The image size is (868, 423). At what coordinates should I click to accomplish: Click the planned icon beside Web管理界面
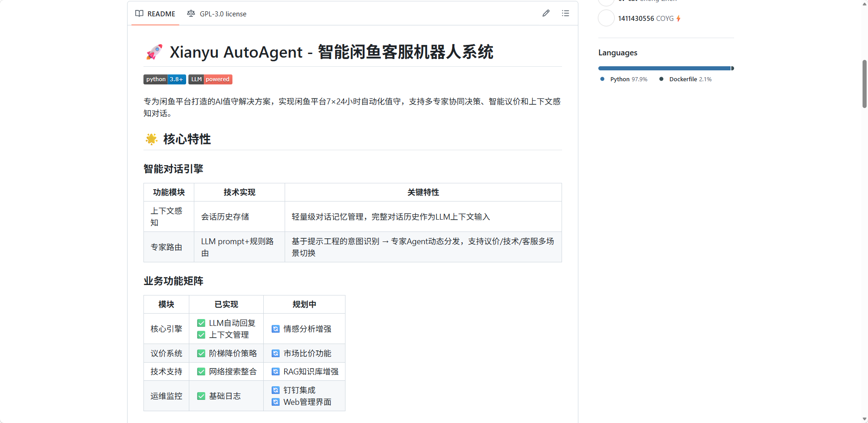pos(276,402)
